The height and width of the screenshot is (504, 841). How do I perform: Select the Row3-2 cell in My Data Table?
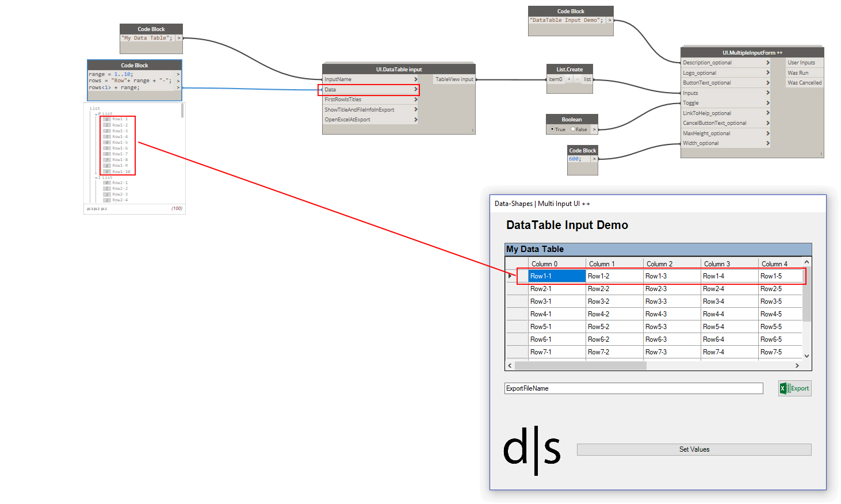point(614,301)
